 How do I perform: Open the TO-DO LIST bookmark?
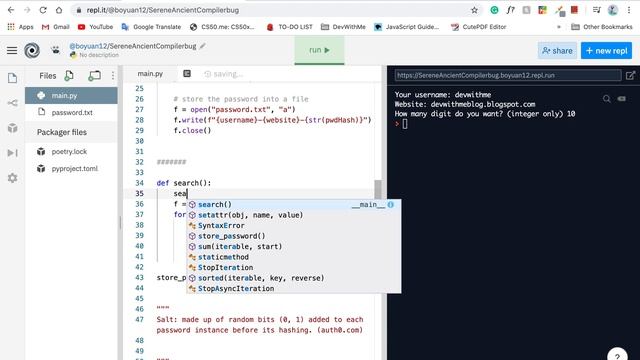(289, 27)
